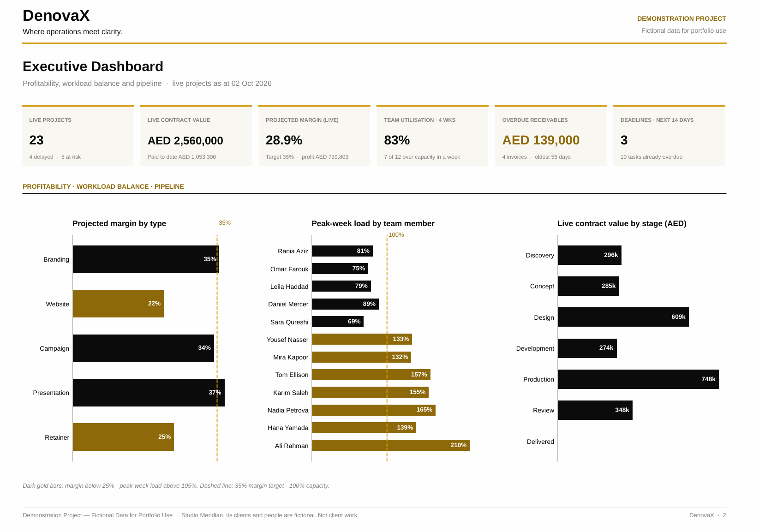
Task: Click the 28.9% projected margin figure
Action: tap(284, 140)
